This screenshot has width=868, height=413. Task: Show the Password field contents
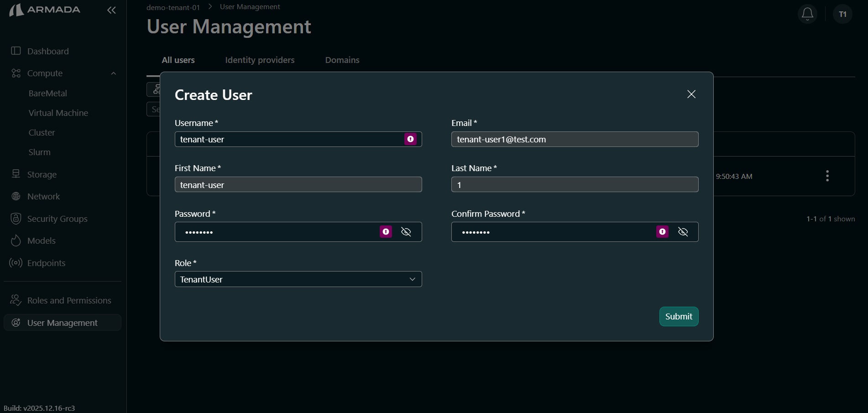point(406,232)
